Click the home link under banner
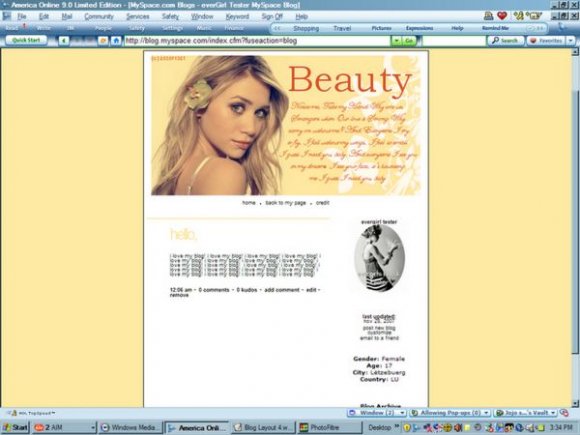The image size is (580, 435). tap(249, 203)
